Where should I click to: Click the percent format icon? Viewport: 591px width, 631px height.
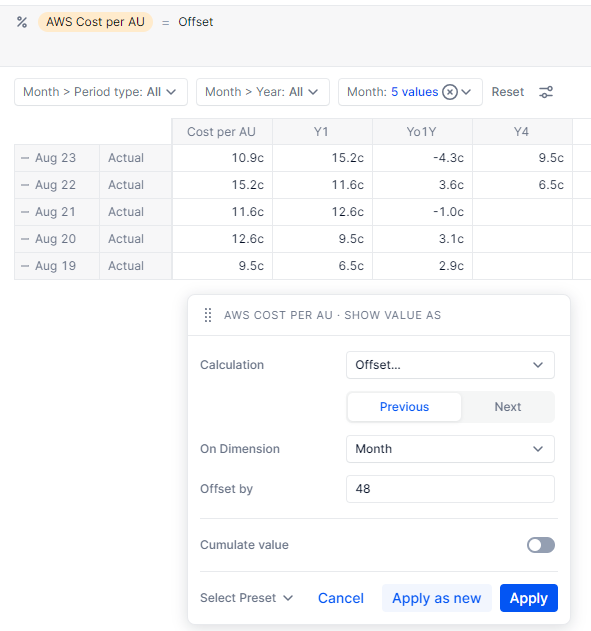[22, 22]
